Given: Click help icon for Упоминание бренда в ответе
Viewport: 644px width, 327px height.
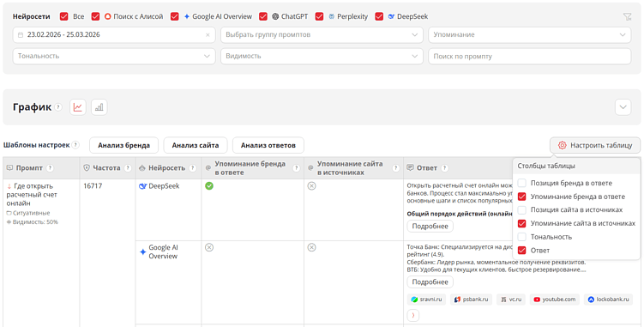Looking at the screenshot, I should (296, 168).
